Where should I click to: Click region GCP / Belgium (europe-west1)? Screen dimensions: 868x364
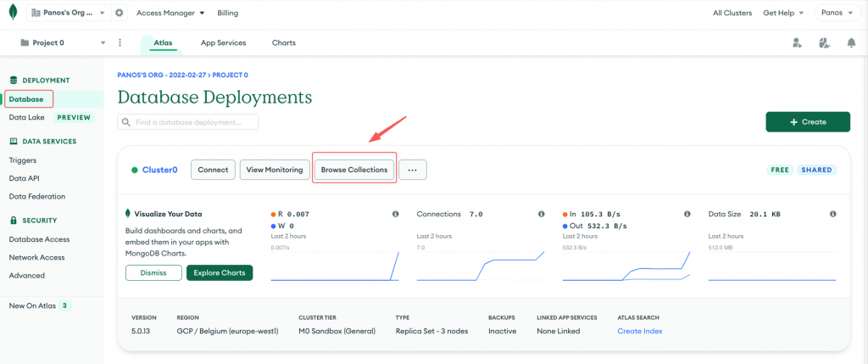(x=227, y=331)
